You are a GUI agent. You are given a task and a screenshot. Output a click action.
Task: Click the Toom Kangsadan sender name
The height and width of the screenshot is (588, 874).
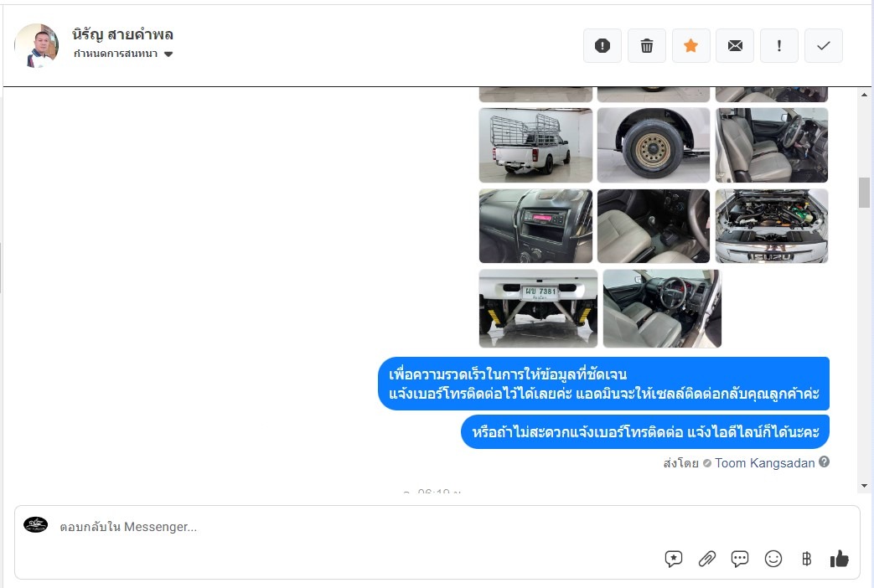765,463
